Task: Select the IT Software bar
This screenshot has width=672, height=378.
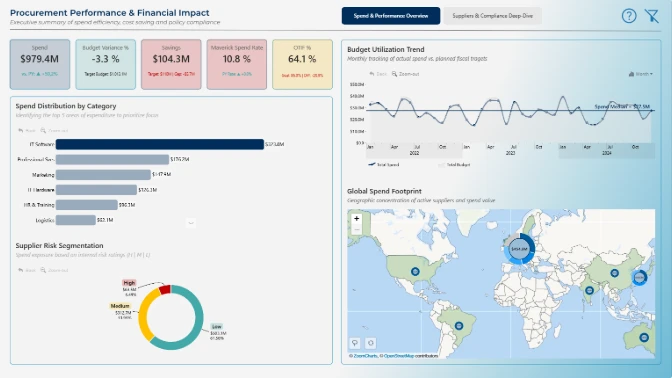Action: coord(159,144)
